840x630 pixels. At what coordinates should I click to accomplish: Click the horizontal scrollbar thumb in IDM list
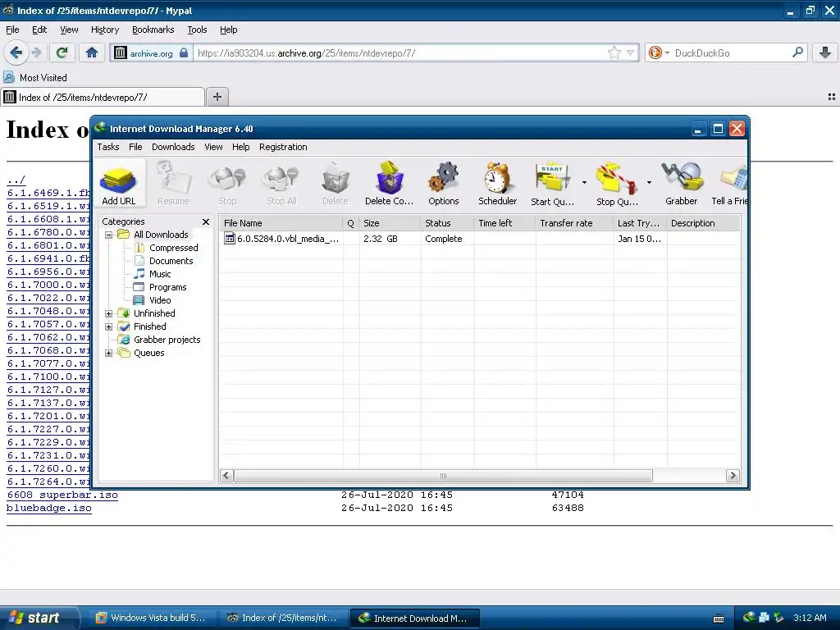(x=443, y=476)
